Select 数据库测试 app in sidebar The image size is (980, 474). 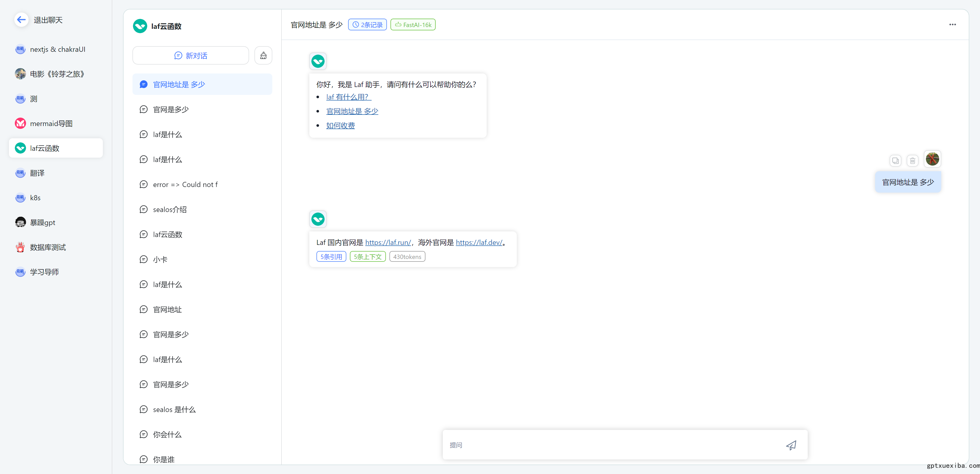click(48, 247)
